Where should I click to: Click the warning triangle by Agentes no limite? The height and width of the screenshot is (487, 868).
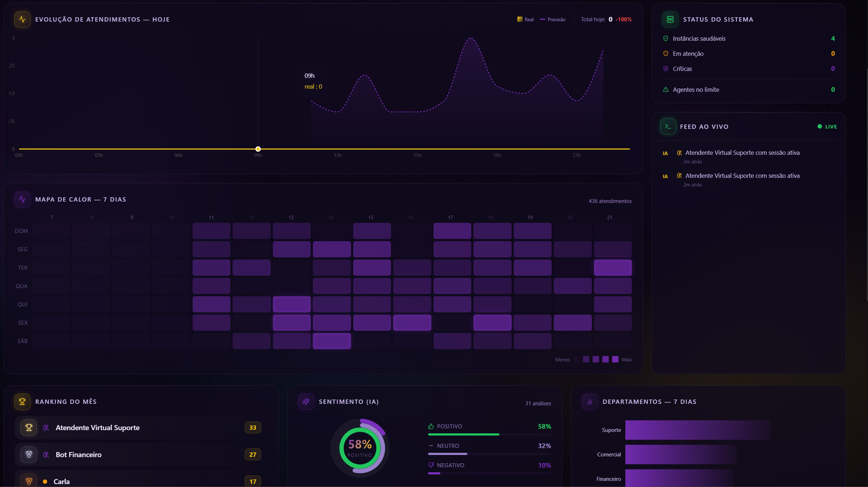666,90
